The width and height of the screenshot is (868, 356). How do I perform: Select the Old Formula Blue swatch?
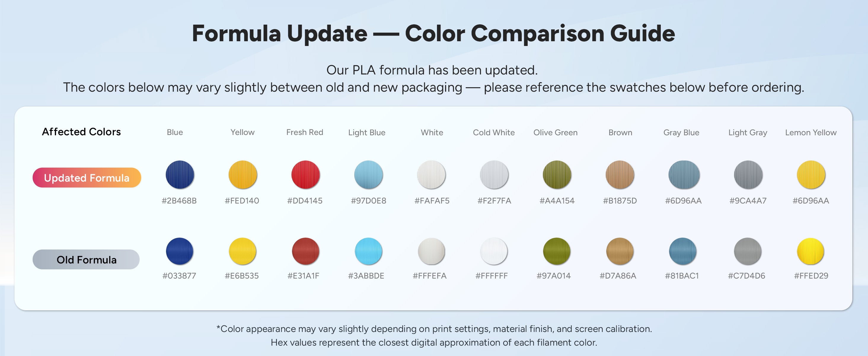(x=180, y=251)
